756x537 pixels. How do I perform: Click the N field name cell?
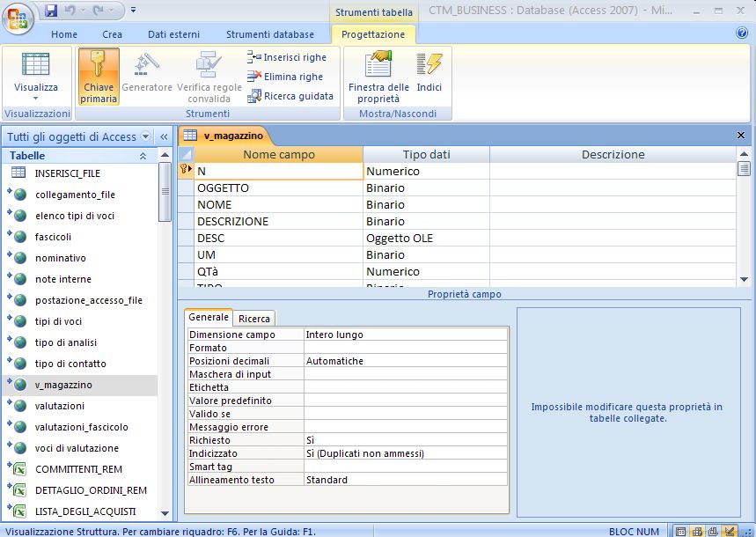[279, 172]
